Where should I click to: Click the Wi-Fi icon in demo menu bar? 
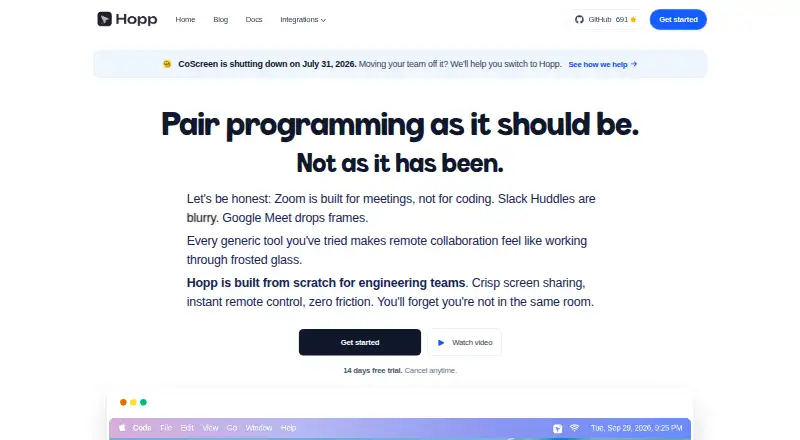pyautogui.click(x=574, y=428)
